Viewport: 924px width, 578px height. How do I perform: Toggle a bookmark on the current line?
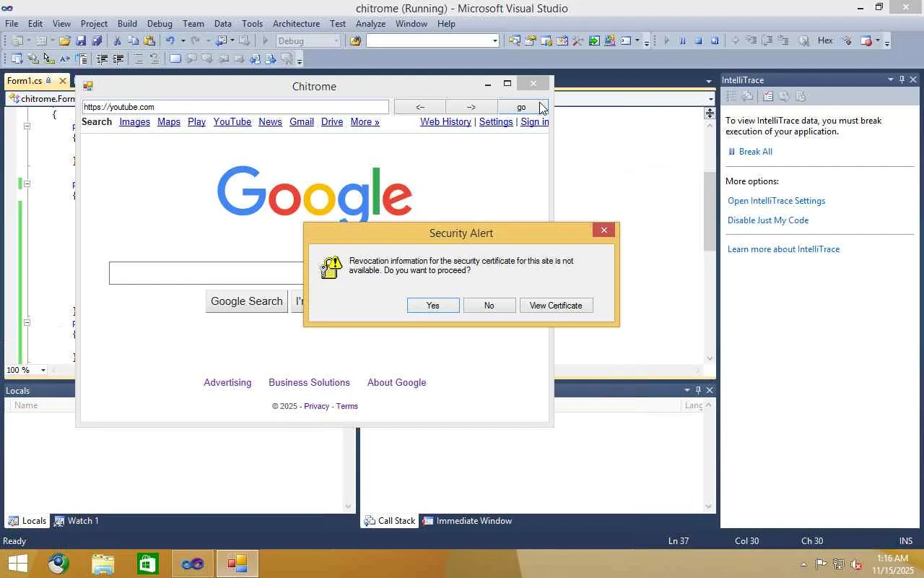(x=175, y=59)
